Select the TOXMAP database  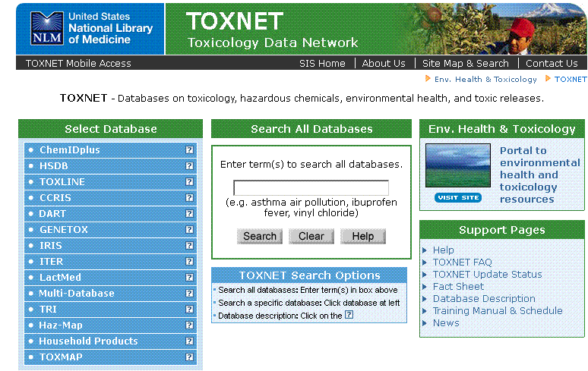(x=61, y=357)
